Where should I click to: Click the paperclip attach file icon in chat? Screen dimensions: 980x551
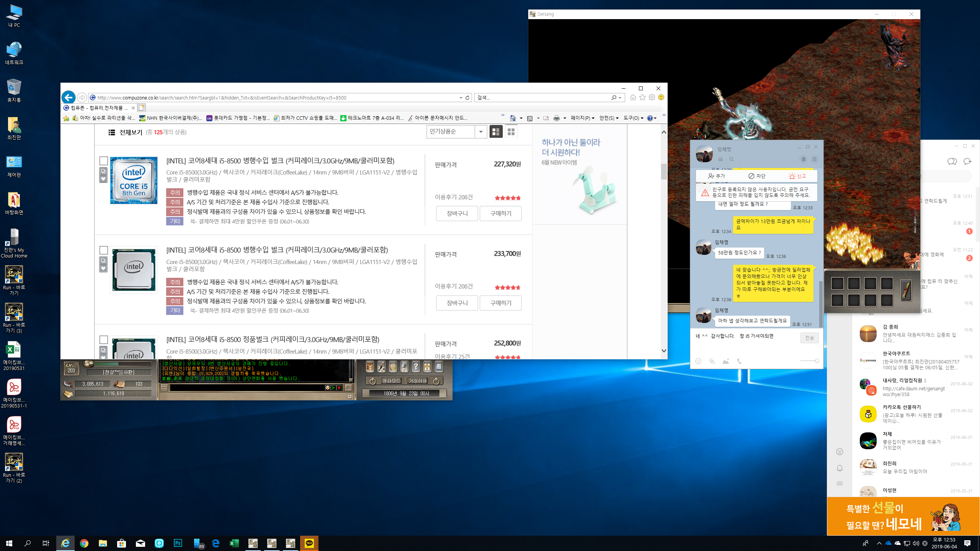point(712,361)
